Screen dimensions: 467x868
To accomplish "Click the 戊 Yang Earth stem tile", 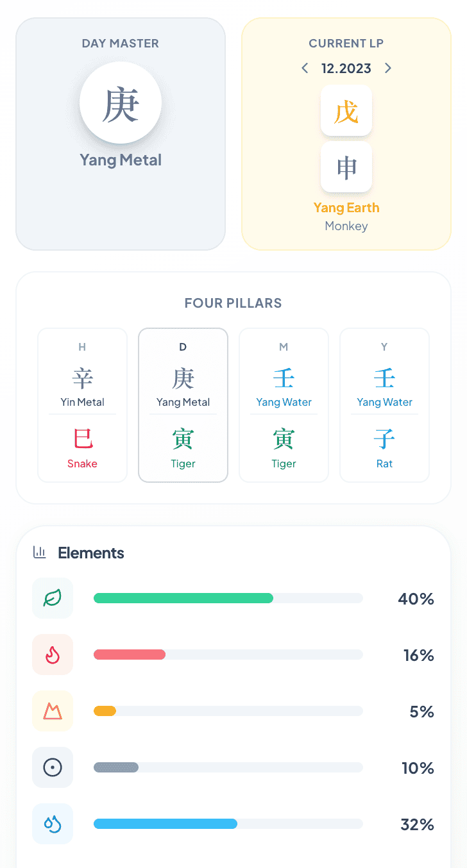I will coord(346,110).
